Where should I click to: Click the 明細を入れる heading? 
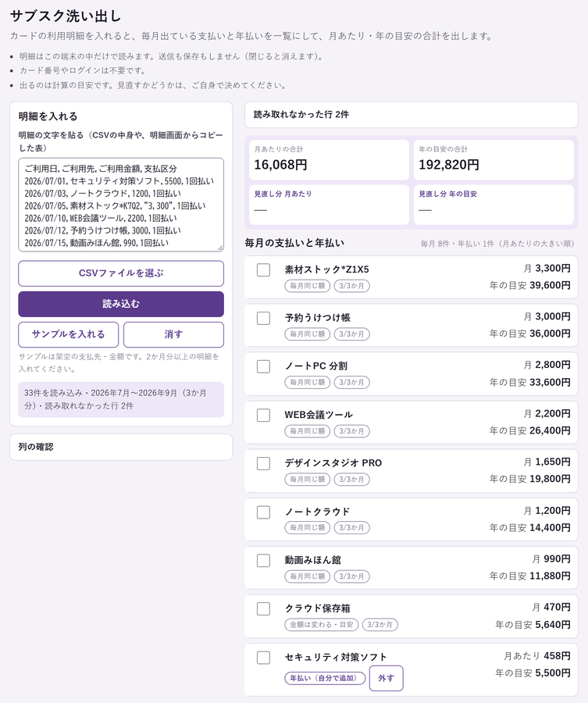point(48,116)
